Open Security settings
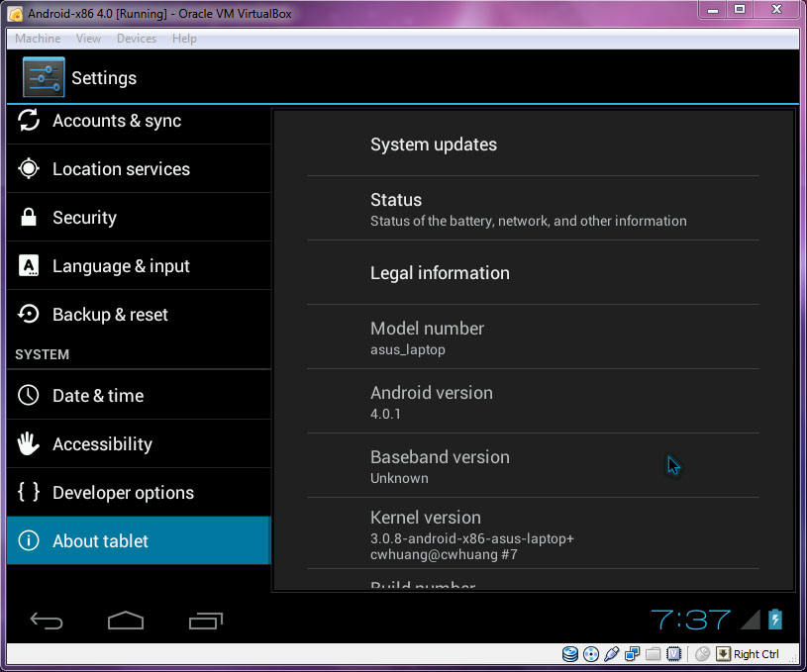 [x=139, y=217]
